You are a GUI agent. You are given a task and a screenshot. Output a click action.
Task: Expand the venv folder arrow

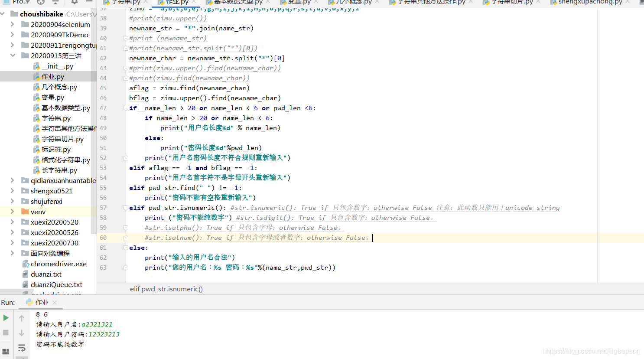[x=13, y=212]
